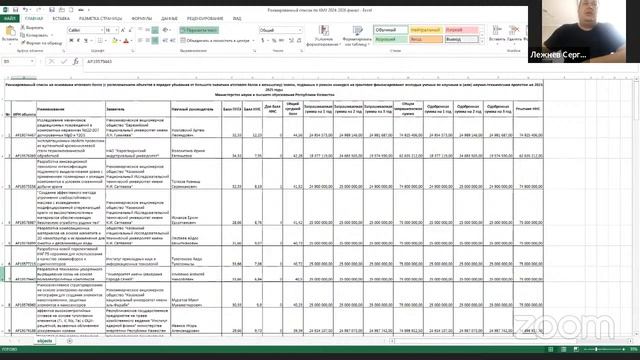Screen dimensions: 640x360
Task: Open the Merge and Center dropdown arrow
Action: click(253, 40)
